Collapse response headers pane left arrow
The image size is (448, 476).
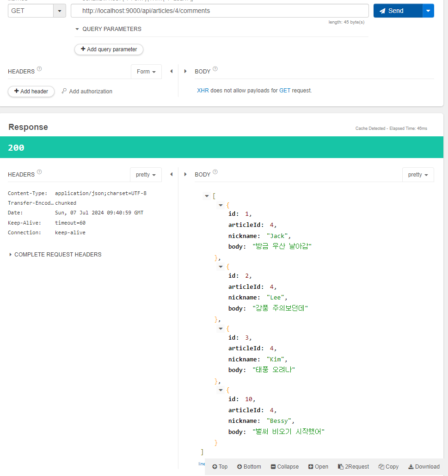pyautogui.click(x=172, y=175)
